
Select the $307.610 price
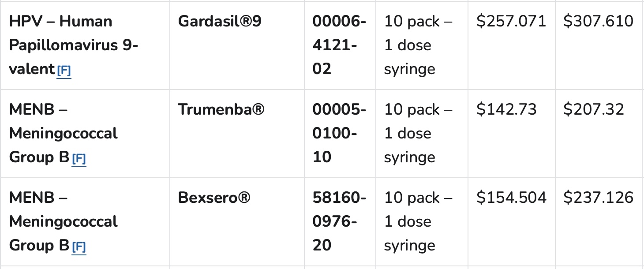click(598, 21)
